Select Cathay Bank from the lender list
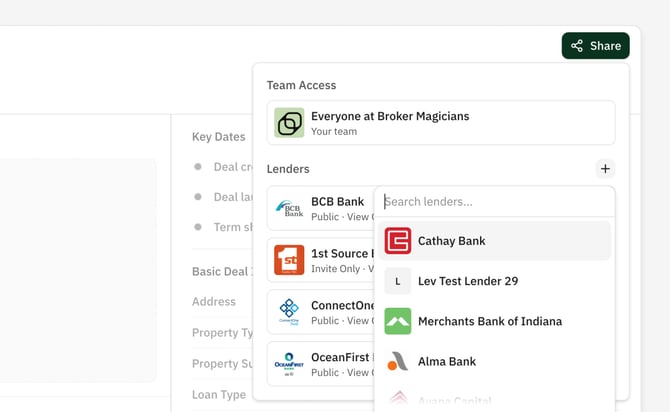The height and width of the screenshot is (412, 670). point(494,241)
